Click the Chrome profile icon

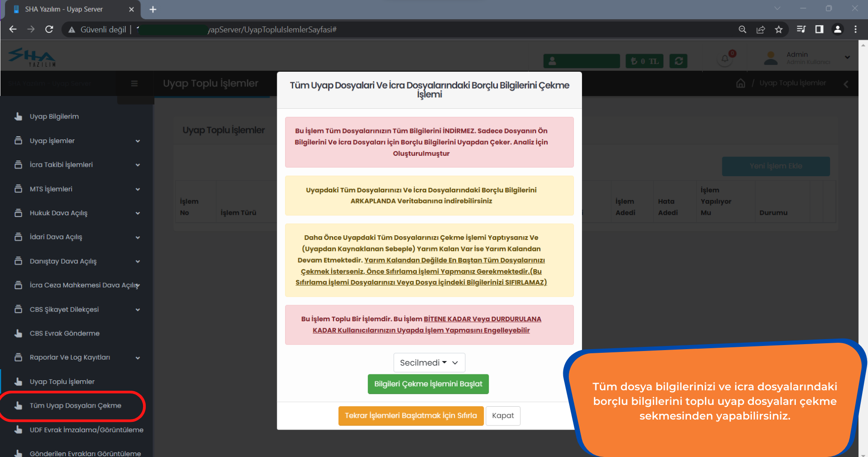coord(838,29)
